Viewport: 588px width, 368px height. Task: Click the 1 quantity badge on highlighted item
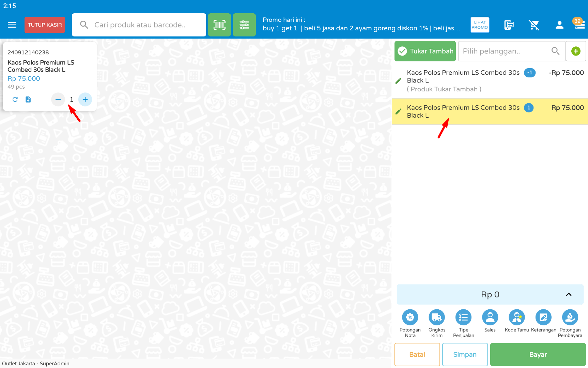click(529, 108)
